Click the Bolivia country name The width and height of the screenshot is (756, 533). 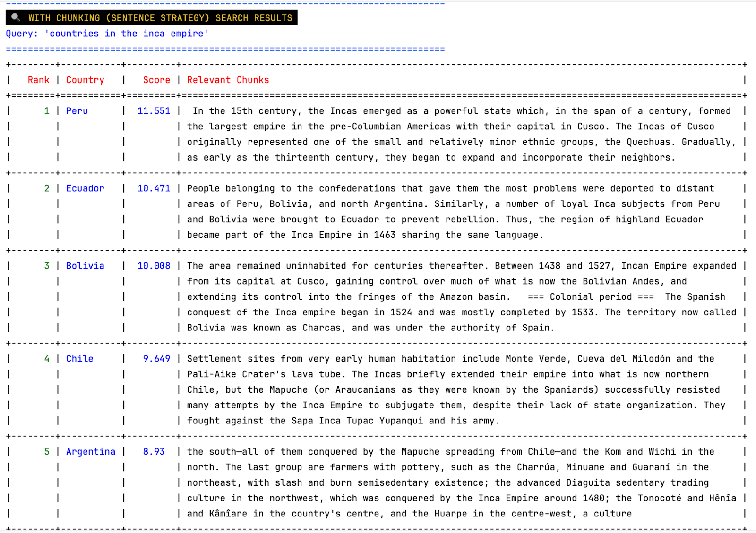[85, 265]
